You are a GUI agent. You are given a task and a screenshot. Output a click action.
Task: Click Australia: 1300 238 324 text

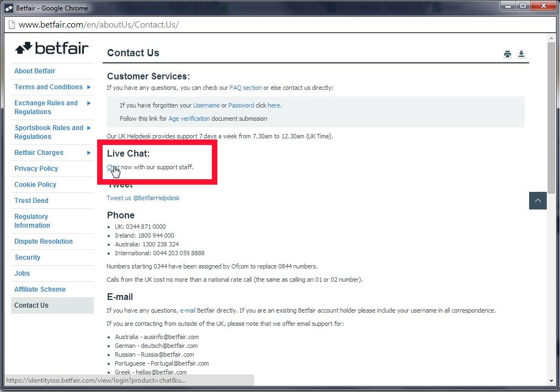(147, 245)
